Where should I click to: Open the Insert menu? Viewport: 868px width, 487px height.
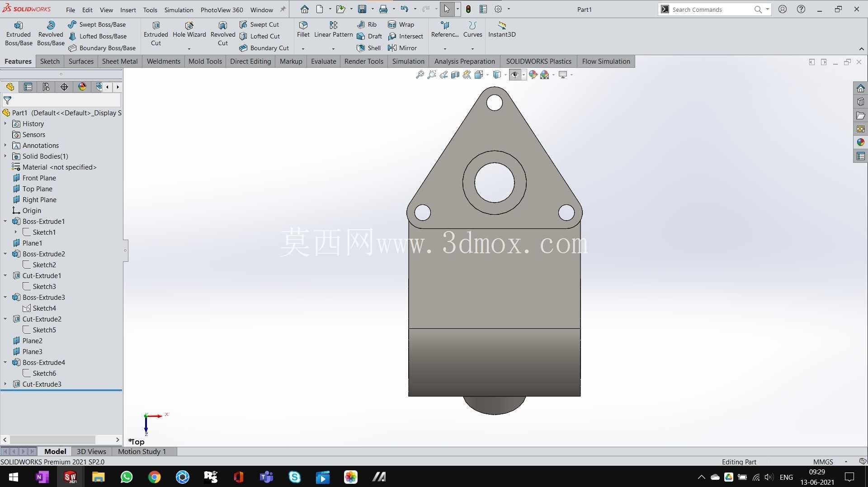(x=128, y=9)
